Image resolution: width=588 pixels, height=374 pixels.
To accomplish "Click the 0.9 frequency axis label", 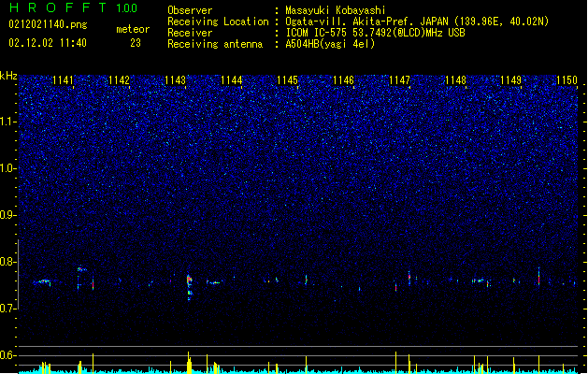I will [x=7, y=215].
